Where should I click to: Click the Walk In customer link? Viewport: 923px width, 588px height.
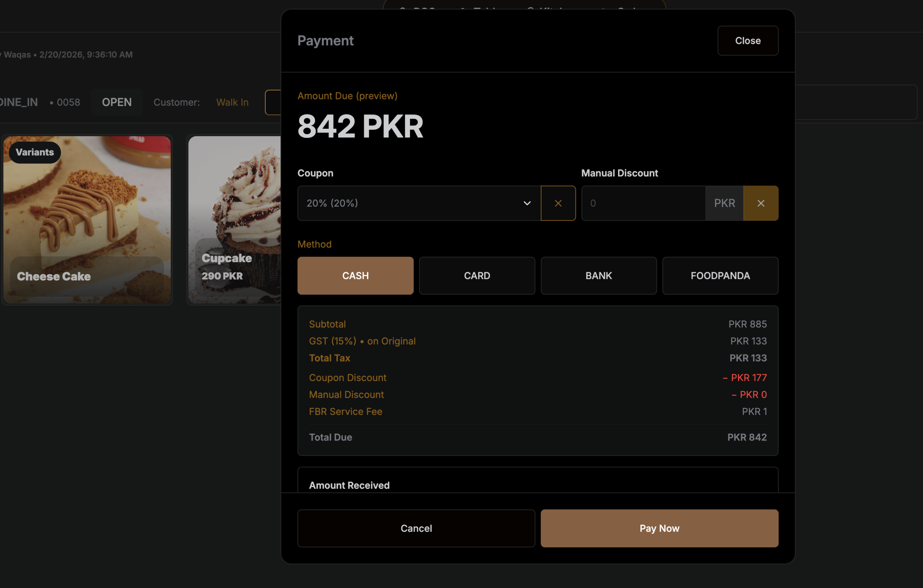pyautogui.click(x=232, y=102)
